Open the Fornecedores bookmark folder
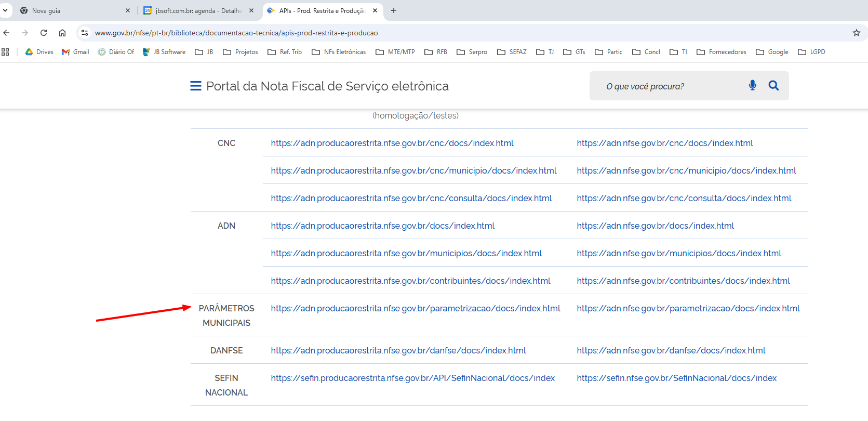868x421 pixels. [721, 52]
